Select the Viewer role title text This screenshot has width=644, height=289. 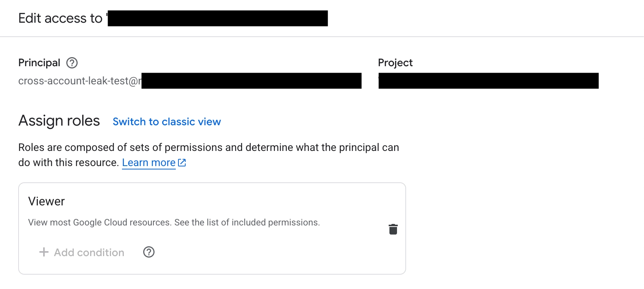pos(46,201)
